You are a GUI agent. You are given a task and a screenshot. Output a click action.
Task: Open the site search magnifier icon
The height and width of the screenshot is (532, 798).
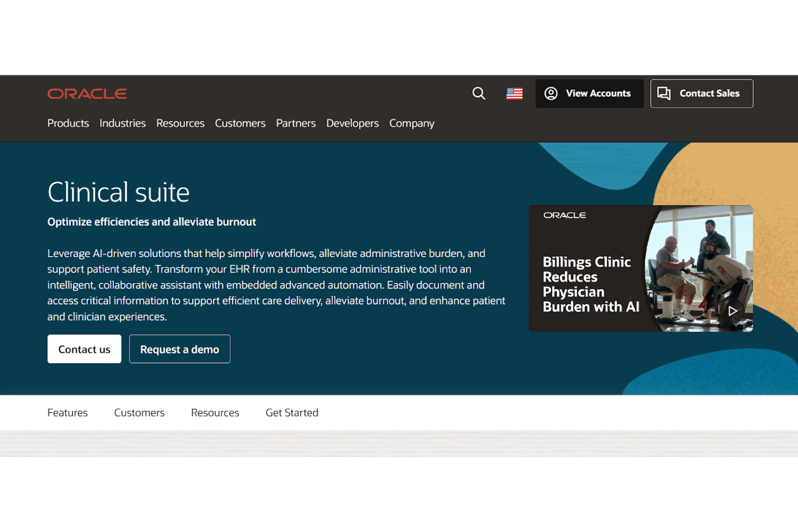(x=479, y=93)
